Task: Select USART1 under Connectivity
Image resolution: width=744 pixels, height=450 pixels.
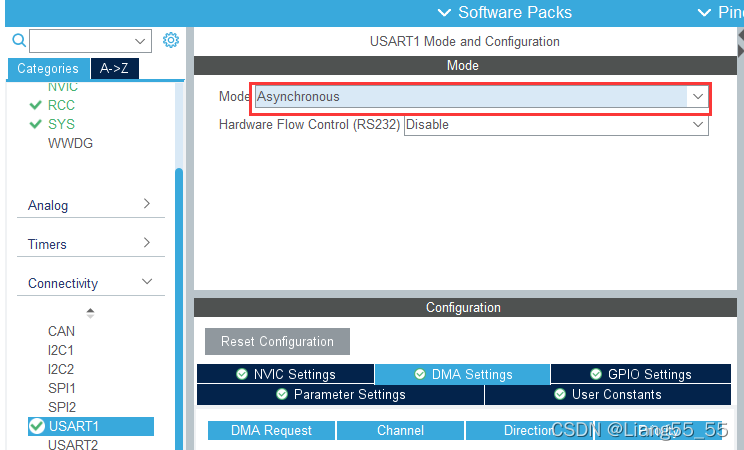Action: click(91, 426)
